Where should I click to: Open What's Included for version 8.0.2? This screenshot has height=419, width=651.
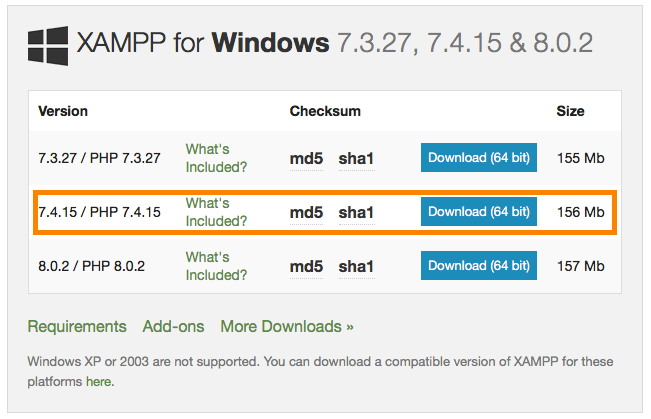(216, 266)
